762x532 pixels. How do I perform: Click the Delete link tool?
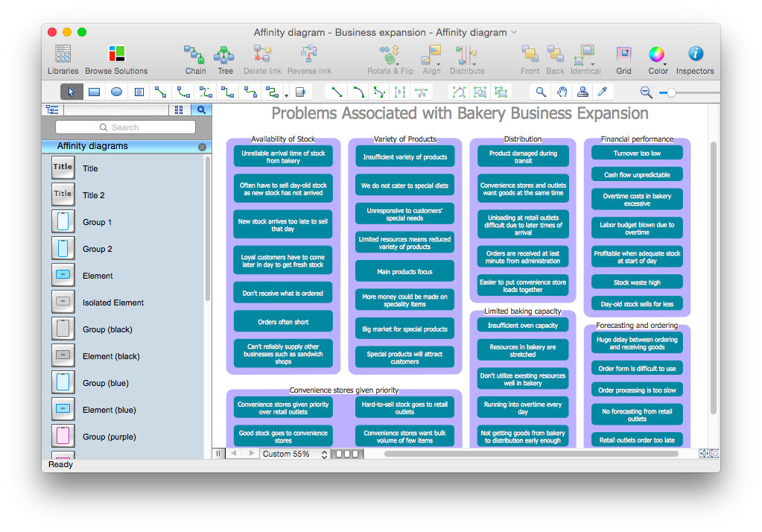coord(262,54)
